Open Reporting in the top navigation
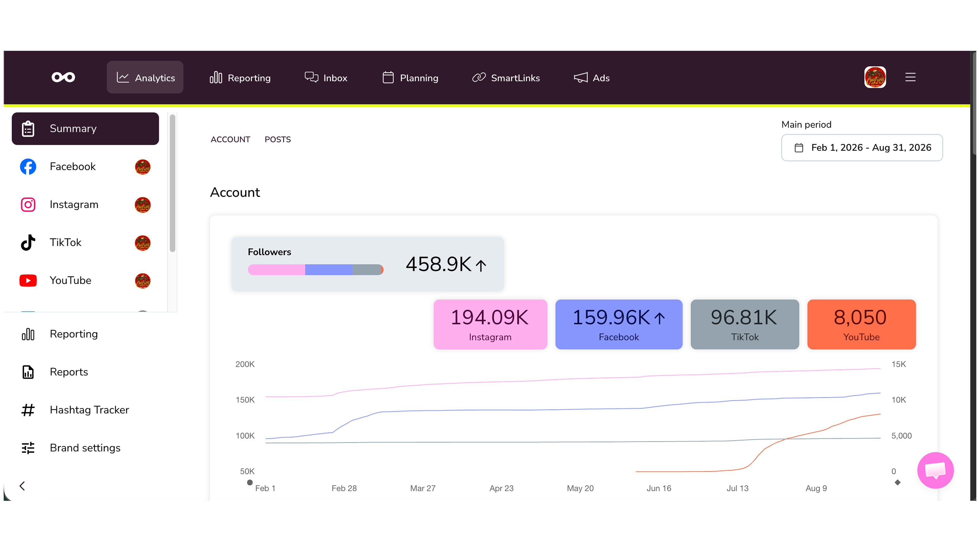980x551 pixels. (240, 77)
